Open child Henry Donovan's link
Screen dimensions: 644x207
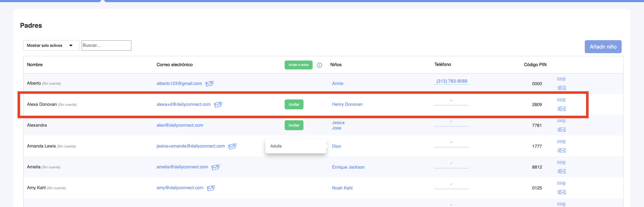click(347, 104)
